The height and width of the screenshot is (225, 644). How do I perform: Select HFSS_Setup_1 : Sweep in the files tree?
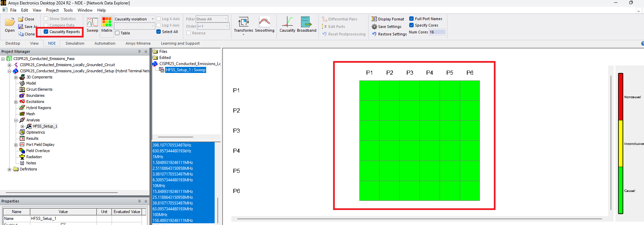pos(186,70)
